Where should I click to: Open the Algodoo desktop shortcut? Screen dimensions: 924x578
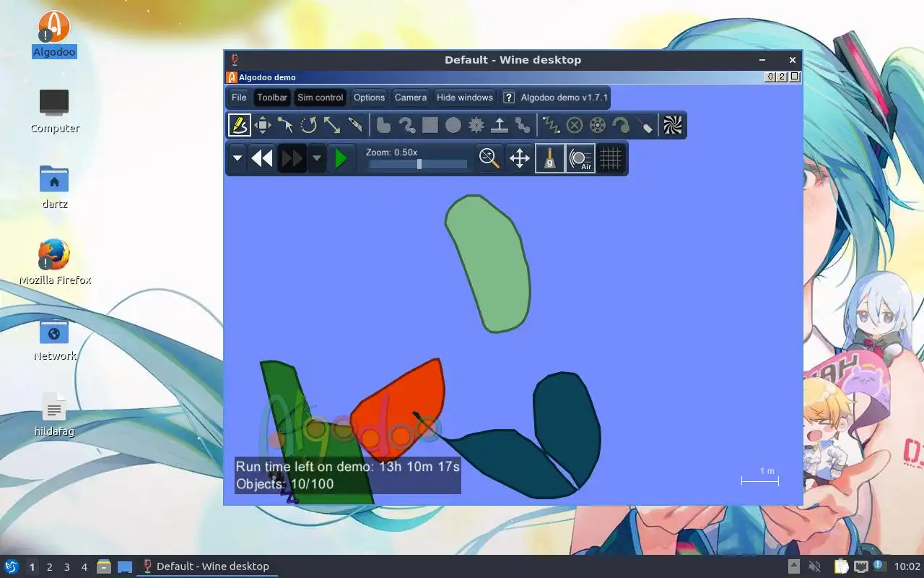point(54,34)
